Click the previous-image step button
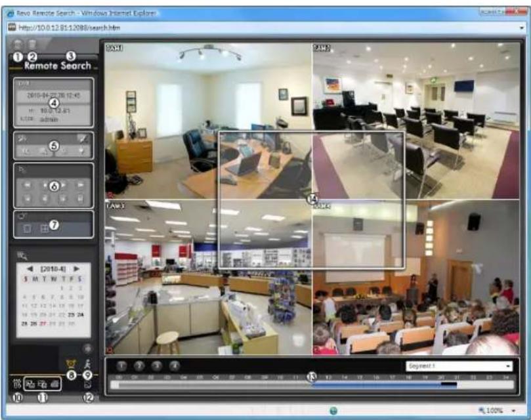 pyautogui.click(x=45, y=198)
